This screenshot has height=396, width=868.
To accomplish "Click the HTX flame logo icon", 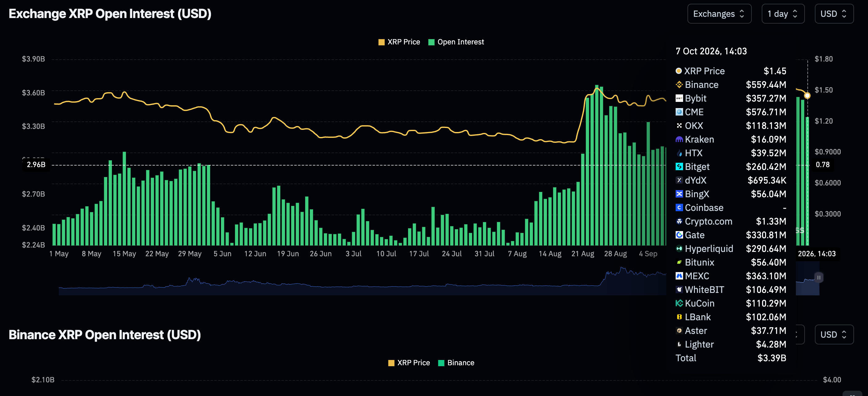I will click(679, 153).
